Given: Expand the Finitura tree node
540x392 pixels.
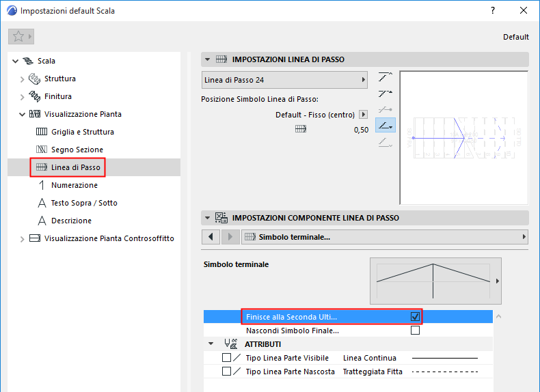Looking at the screenshot, I should pyautogui.click(x=22, y=97).
